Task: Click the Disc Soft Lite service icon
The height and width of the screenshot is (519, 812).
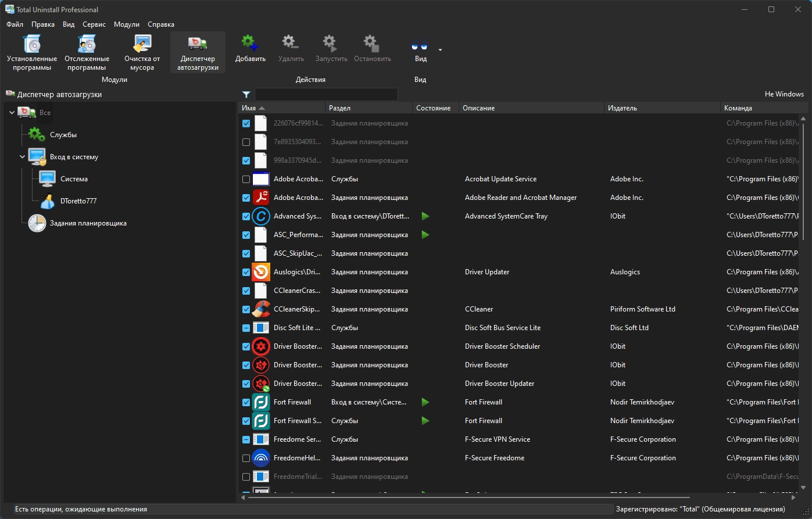Action: click(261, 328)
